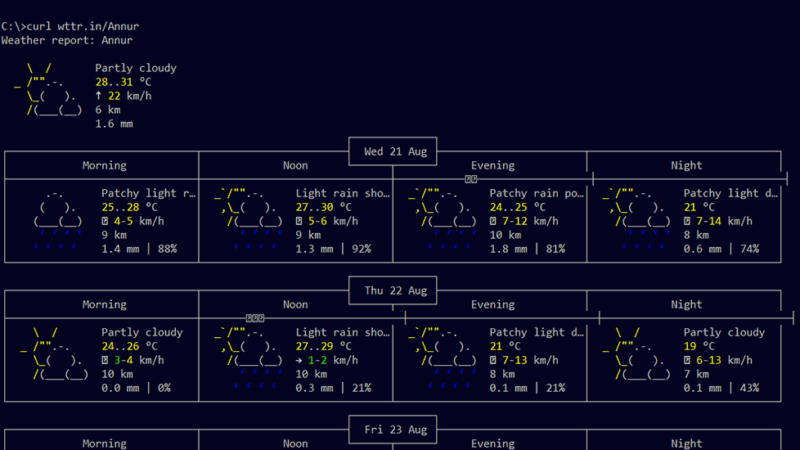Click Thursday morning 'Partly cloudy' text
800x450 pixels.
click(x=142, y=332)
